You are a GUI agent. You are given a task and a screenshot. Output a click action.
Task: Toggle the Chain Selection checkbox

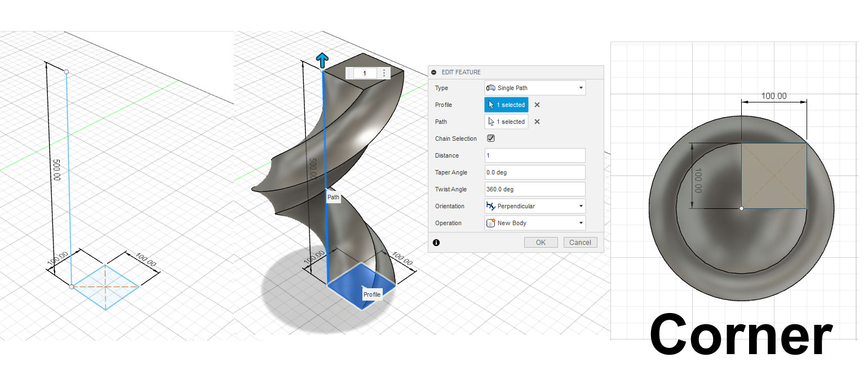(490, 138)
